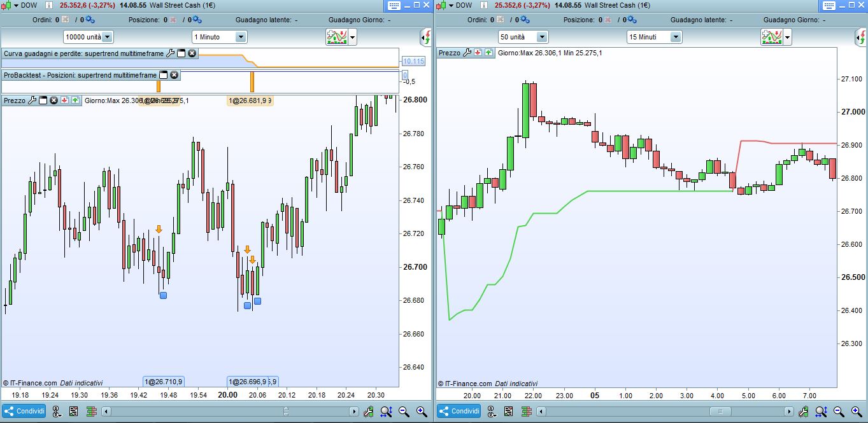Viewport: 868px width, 423px height.
Task: Open data list icon under left chart
Action: [73, 412]
